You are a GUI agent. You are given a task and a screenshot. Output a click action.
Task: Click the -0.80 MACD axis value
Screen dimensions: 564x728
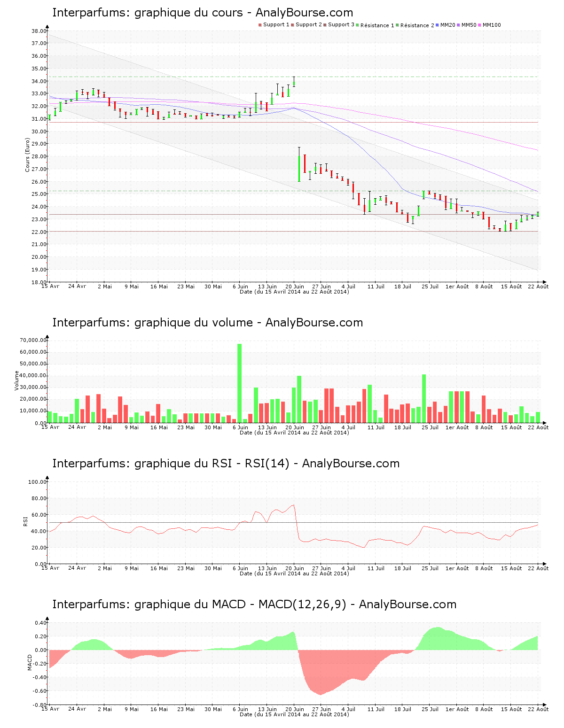(40, 705)
